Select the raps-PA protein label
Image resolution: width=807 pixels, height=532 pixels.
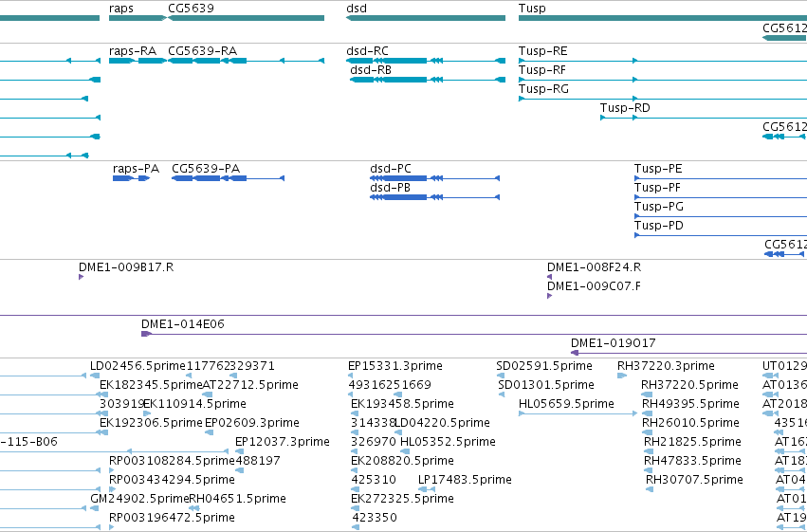pos(137,169)
